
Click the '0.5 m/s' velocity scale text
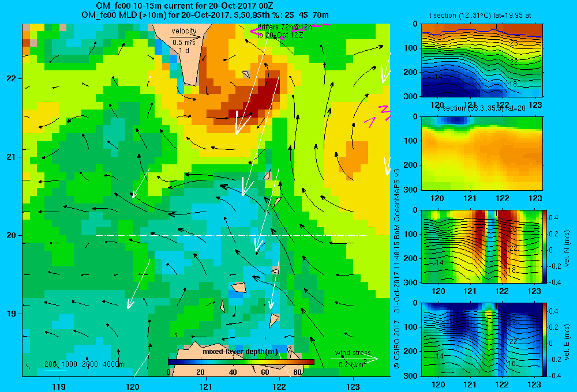click(x=184, y=43)
